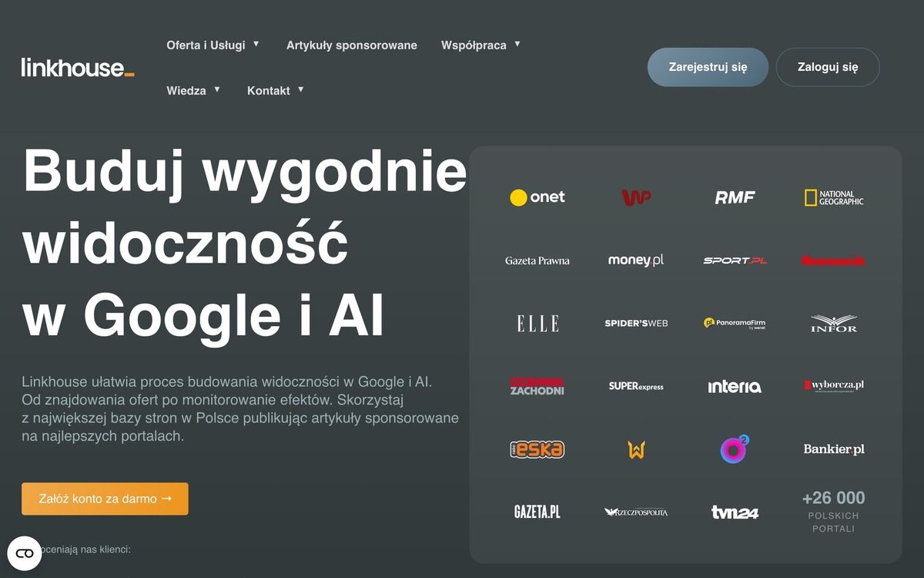Select the WP red logo
The image size is (924, 578).
(x=636, y=197)
